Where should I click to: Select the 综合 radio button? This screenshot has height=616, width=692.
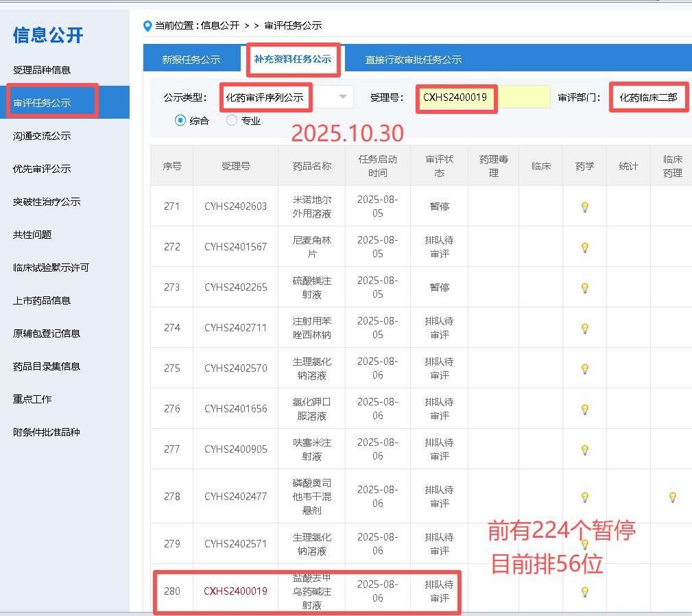click(x=180, y=120)
